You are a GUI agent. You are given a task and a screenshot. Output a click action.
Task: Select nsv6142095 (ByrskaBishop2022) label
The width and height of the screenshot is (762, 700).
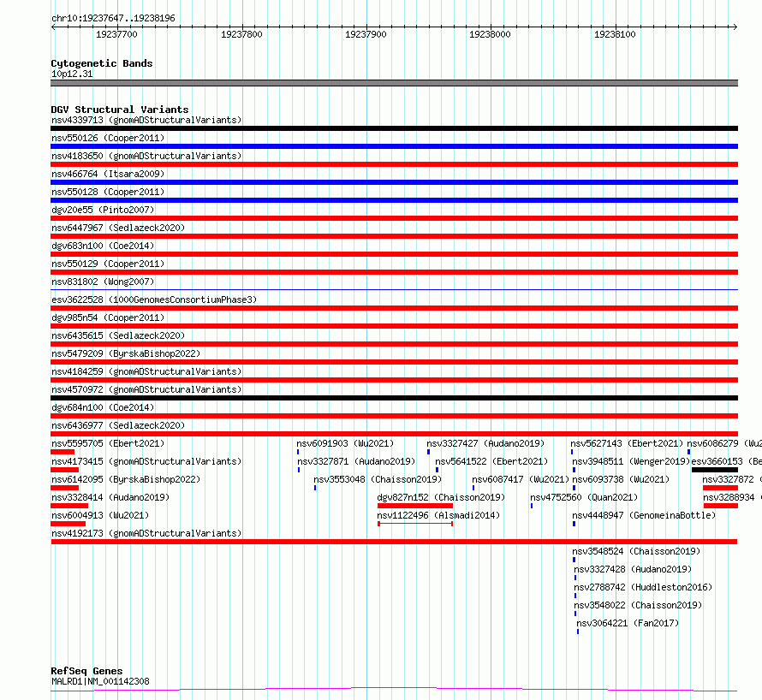coord(126,479)
